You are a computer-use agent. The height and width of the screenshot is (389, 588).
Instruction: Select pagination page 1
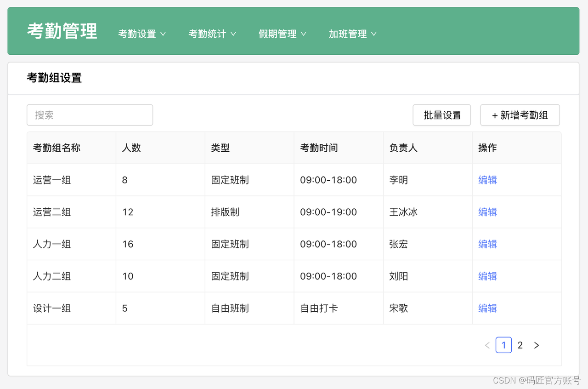tap(504, 345)
